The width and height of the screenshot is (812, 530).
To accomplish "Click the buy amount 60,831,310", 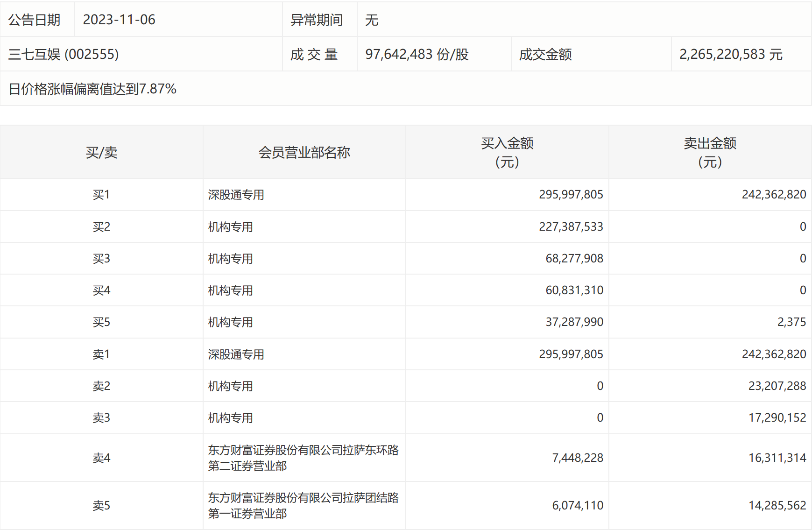I will point(574,290).
